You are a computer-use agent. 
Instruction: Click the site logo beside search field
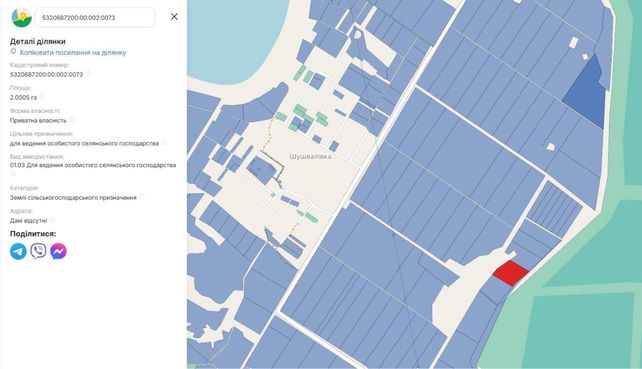22,17
